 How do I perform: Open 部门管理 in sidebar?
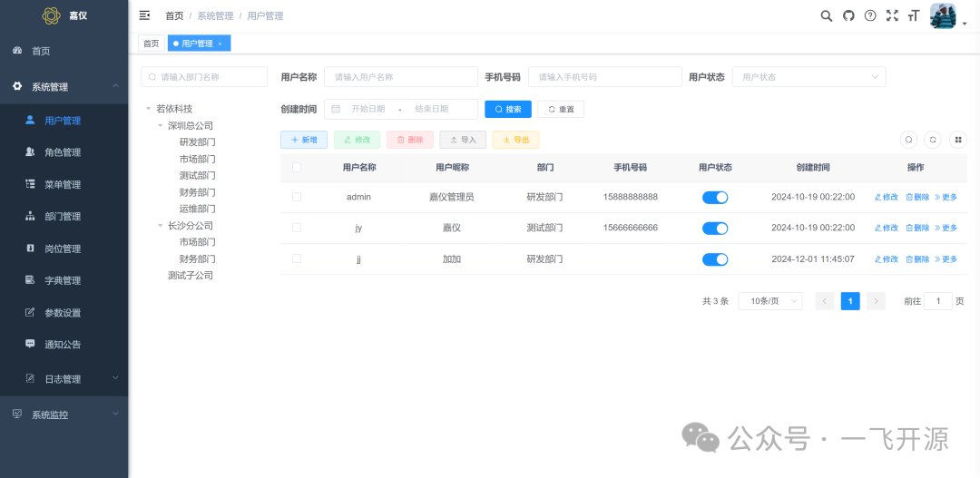(x=64, y=217)
